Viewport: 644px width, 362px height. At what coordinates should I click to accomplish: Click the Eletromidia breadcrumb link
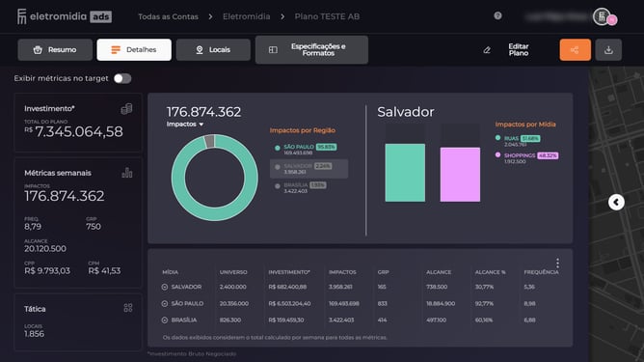[x=247, y=16]
